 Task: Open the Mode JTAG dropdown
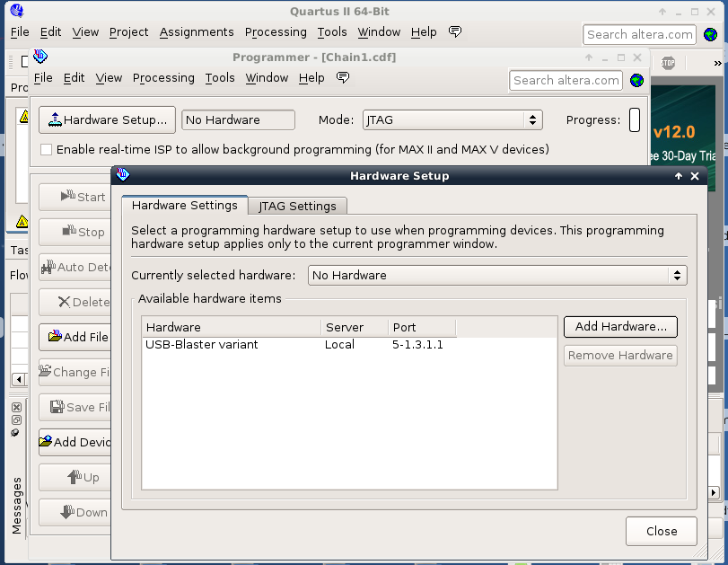[452, 119]
